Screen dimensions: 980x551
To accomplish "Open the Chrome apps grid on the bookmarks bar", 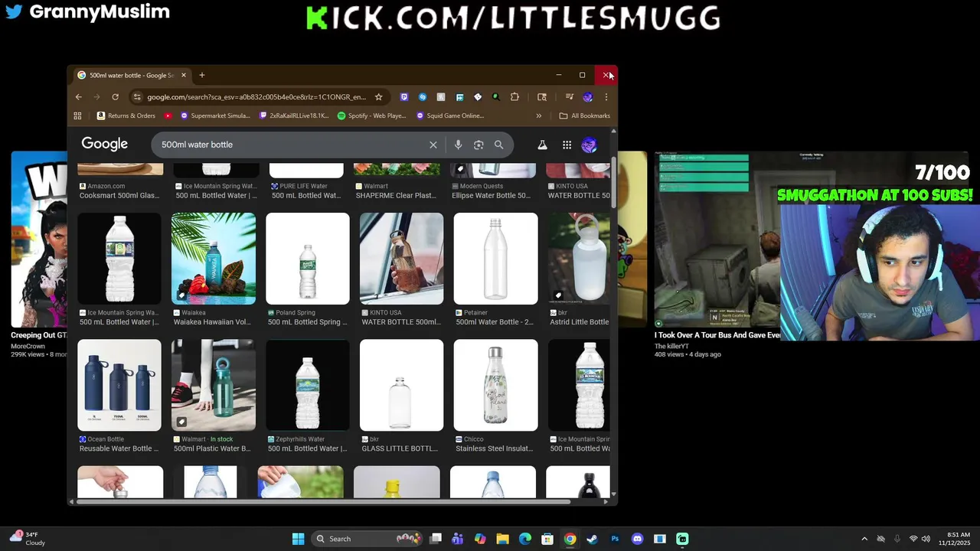I will [77, 116].
